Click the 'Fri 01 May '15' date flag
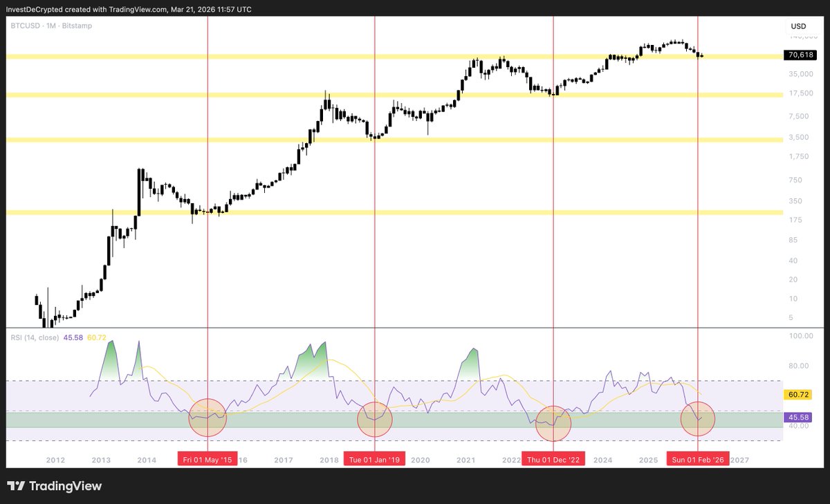Screen dimensions: 830x504 pos(208,458)
